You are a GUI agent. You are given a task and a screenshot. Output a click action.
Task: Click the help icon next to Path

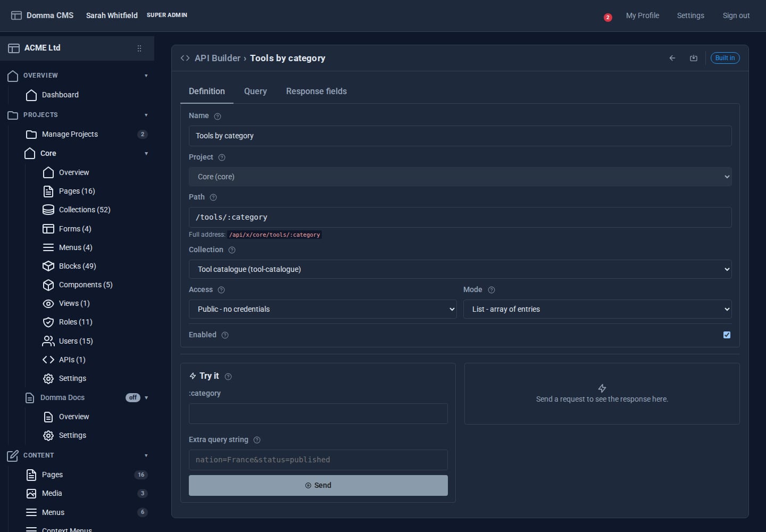point(213,197)
